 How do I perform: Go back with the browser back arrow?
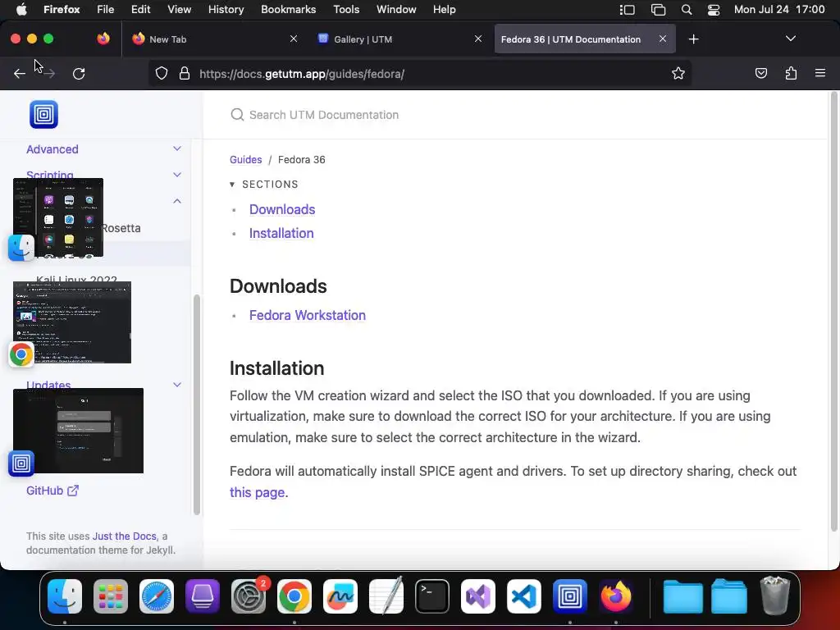point(20,73)
